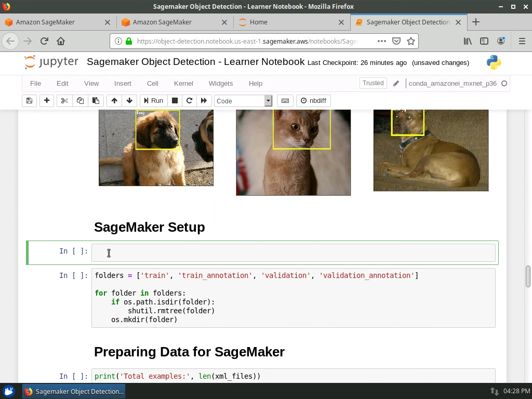Open the page actions three-dot menu

coord(382,41)
